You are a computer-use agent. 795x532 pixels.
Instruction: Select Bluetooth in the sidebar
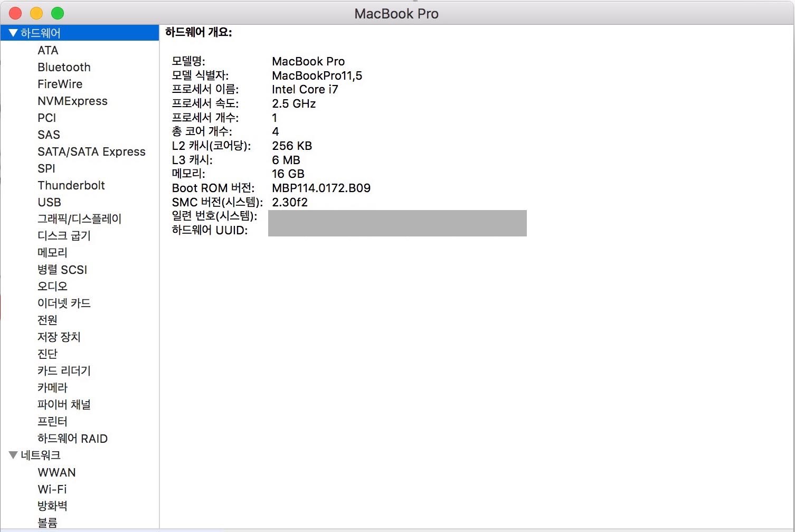64,67
